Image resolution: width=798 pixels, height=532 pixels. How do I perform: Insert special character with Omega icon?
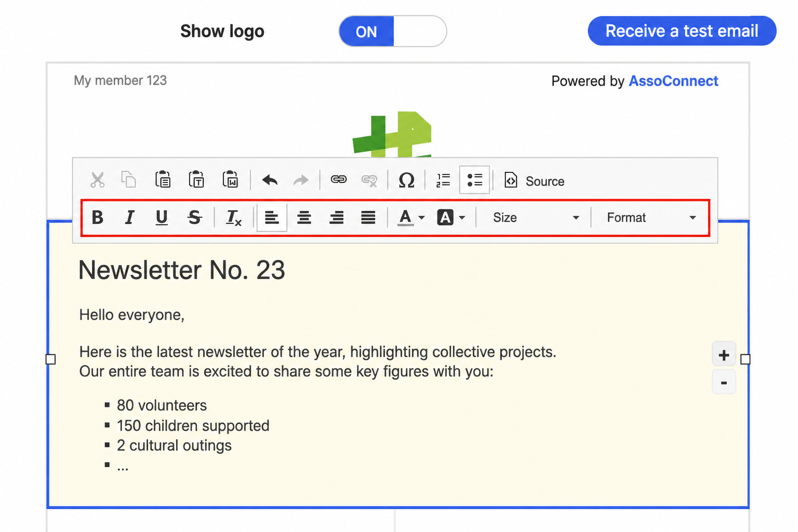point(406,180)
